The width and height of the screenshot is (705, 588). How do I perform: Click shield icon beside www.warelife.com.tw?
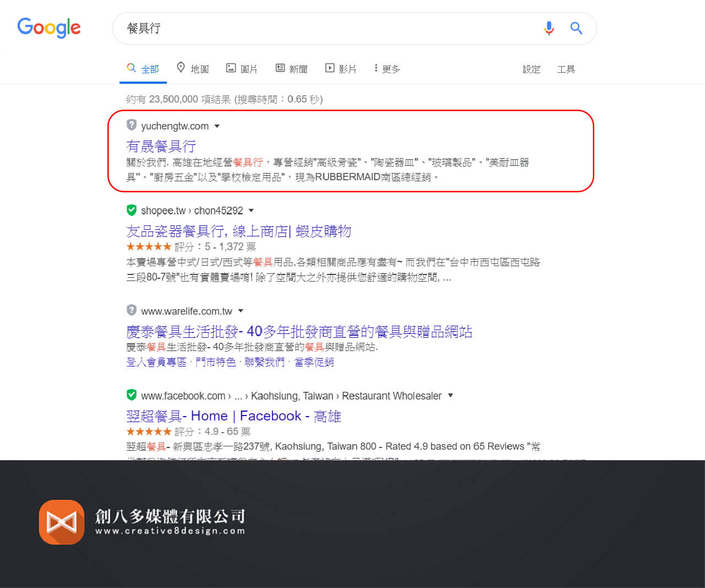pyautogui.click(x=131, y=310)
